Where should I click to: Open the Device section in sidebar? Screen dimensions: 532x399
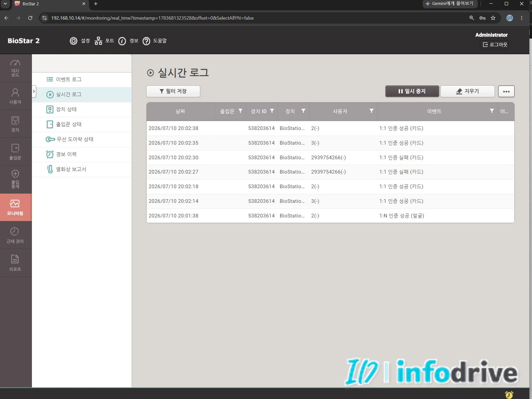pos(16,124)
